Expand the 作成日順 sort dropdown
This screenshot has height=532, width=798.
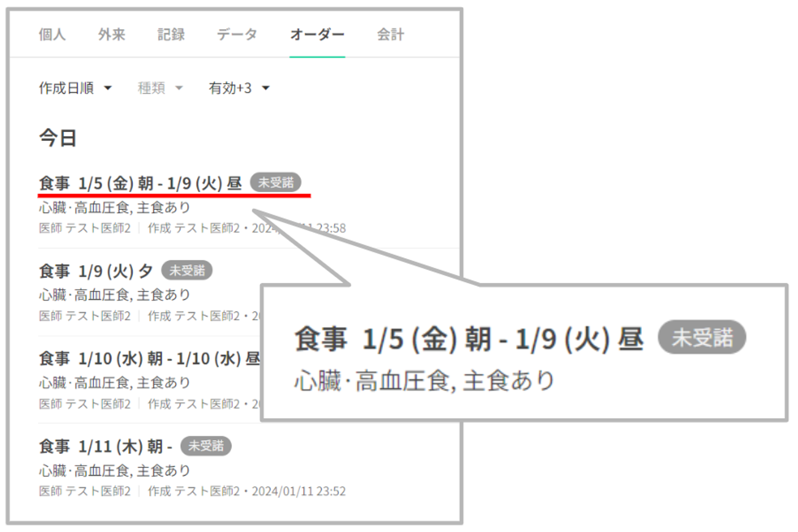pos(67,88)
